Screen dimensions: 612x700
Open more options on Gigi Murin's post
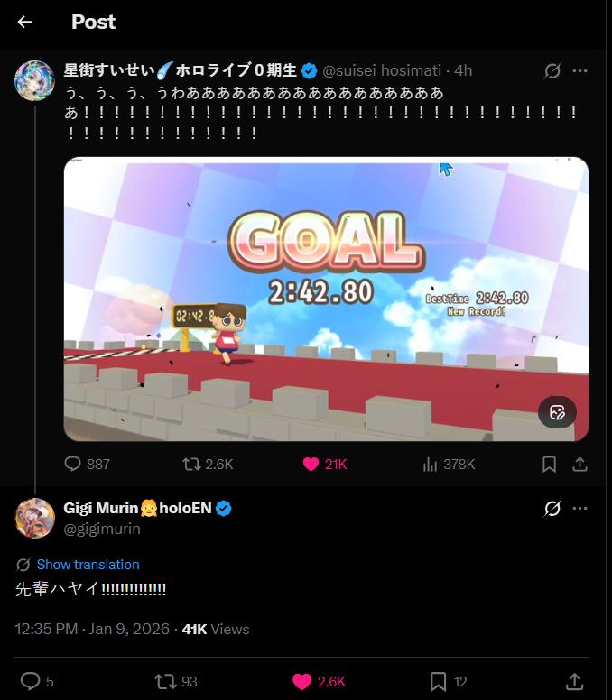(580, 508)
